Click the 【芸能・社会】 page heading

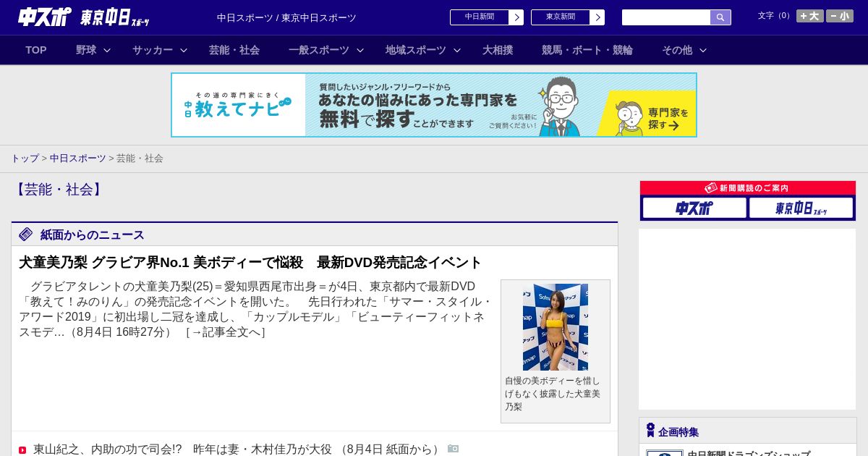point(59,190)
